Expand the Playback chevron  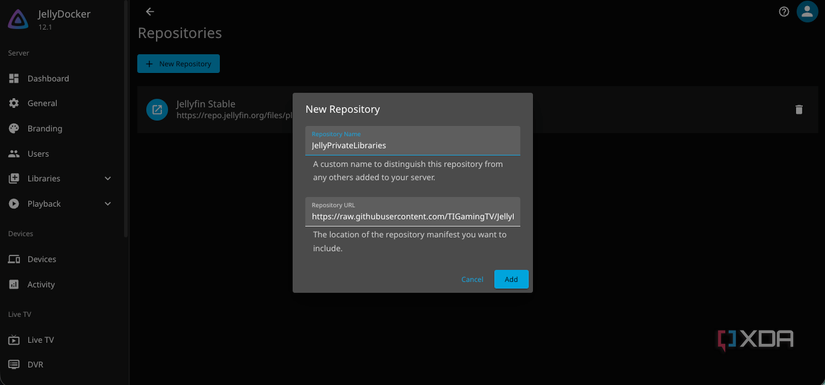[108, 204]
